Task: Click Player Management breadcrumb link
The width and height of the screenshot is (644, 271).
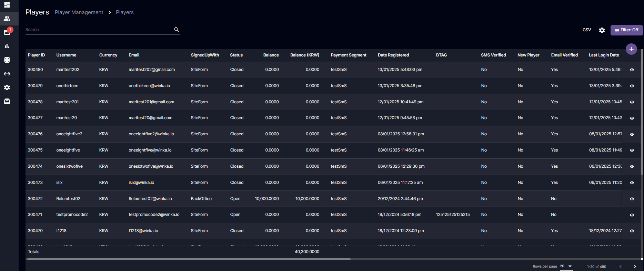Action: [x=79, y=12]
